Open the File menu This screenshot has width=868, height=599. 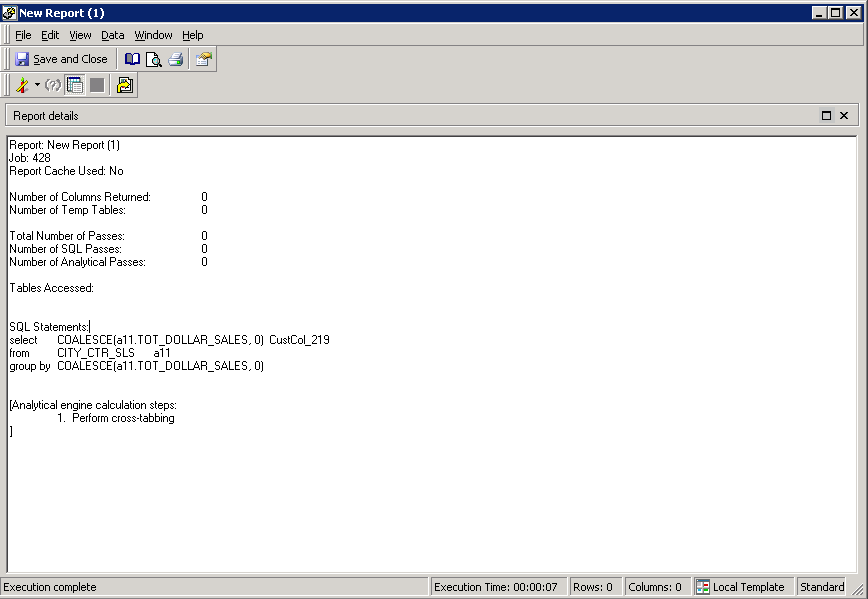click(23, 35)
